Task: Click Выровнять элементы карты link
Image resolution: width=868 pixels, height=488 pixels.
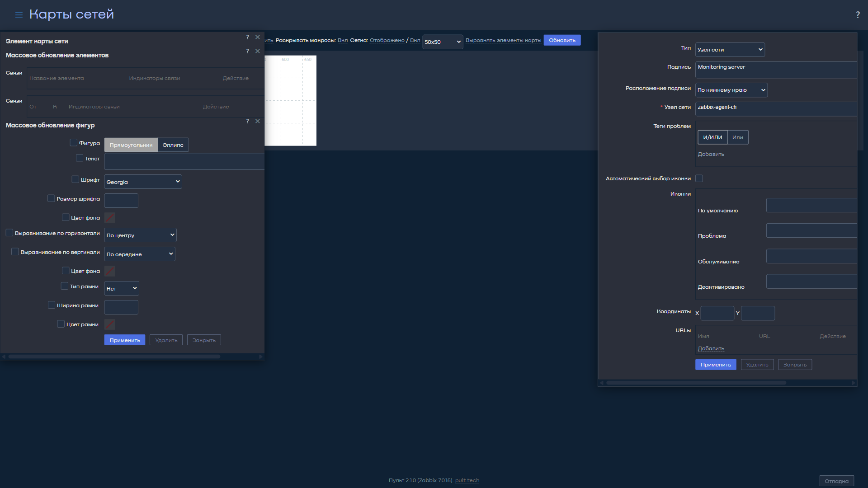Action: coord(503,40)
